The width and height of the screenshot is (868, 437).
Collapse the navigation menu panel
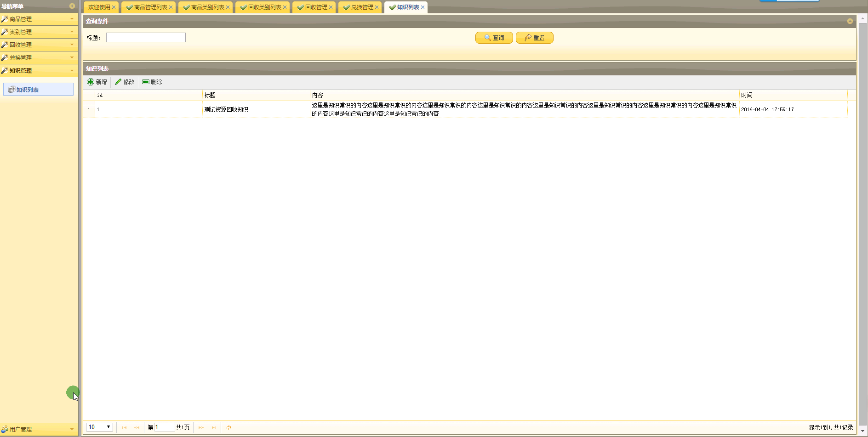coord(72,6)
